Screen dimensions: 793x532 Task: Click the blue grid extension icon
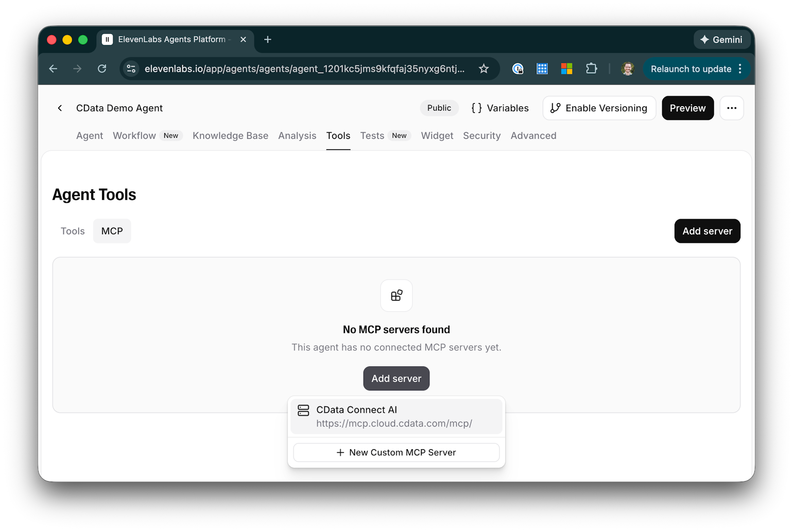[542, 69]
